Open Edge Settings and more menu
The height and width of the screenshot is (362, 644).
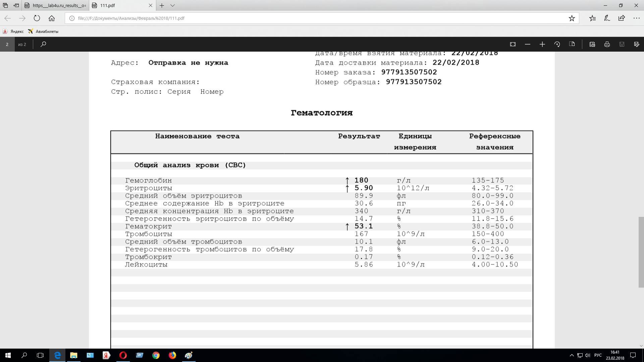(636, 18)
